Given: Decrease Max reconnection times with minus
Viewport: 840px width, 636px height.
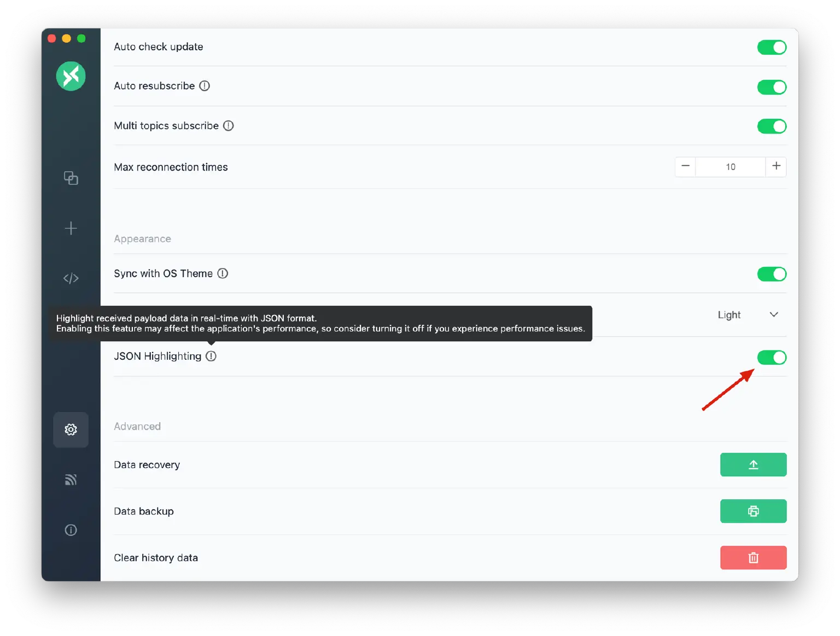Looking at the screenshot, I should (x=685, y=166).
